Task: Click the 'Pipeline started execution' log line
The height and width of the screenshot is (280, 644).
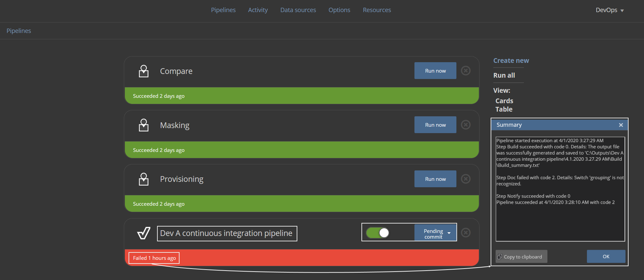Action: [550, 141]
